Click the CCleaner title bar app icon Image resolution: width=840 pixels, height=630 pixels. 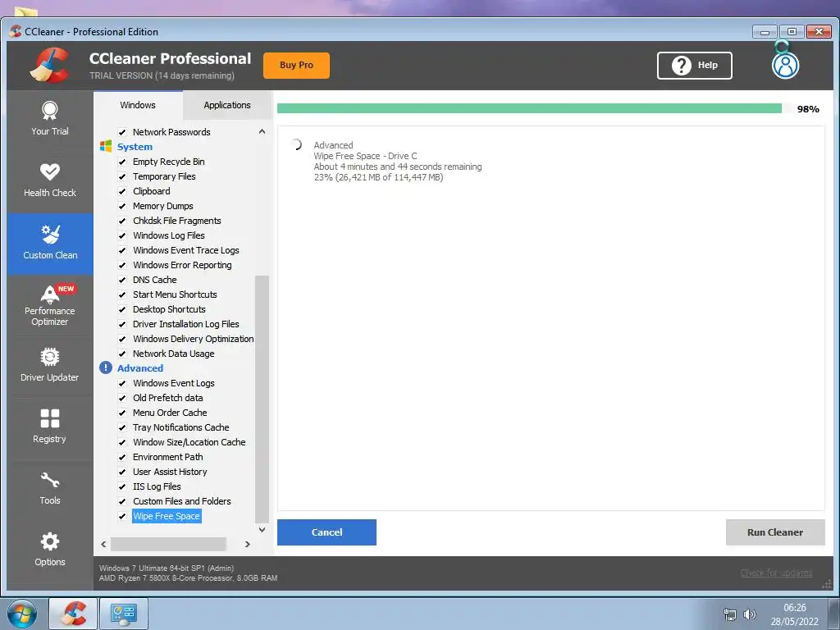15,32
